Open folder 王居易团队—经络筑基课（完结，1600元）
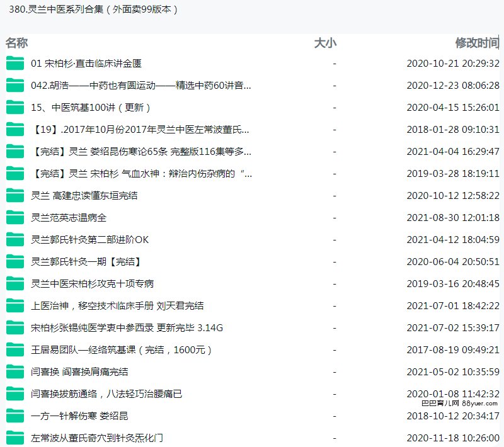 point(121,349)
